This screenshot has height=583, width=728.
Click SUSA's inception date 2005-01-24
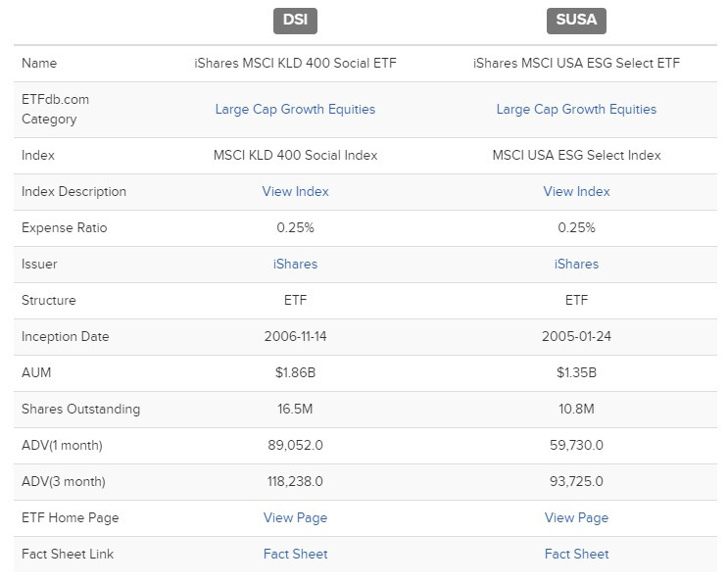point(576,336)
